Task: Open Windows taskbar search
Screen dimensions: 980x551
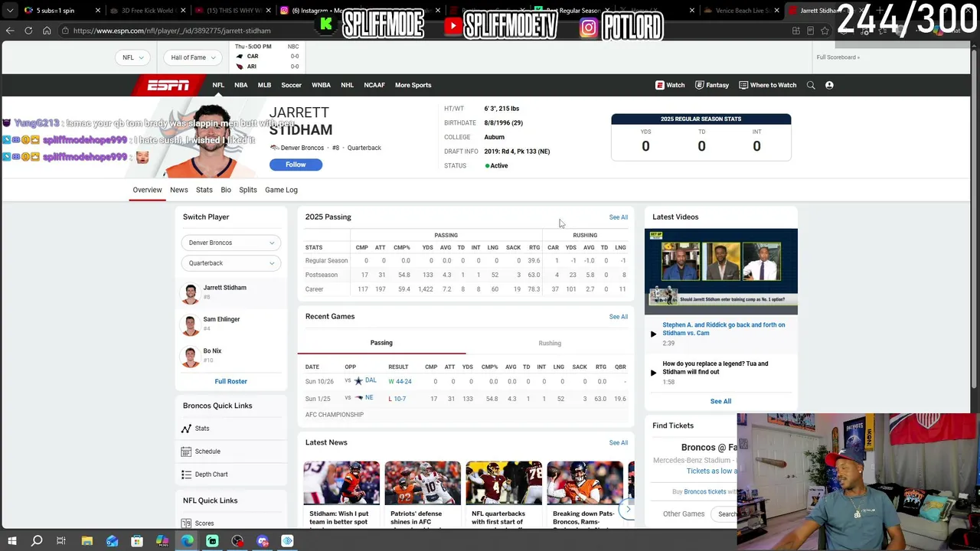Action: pyautogui.click(x=37, y=541)
